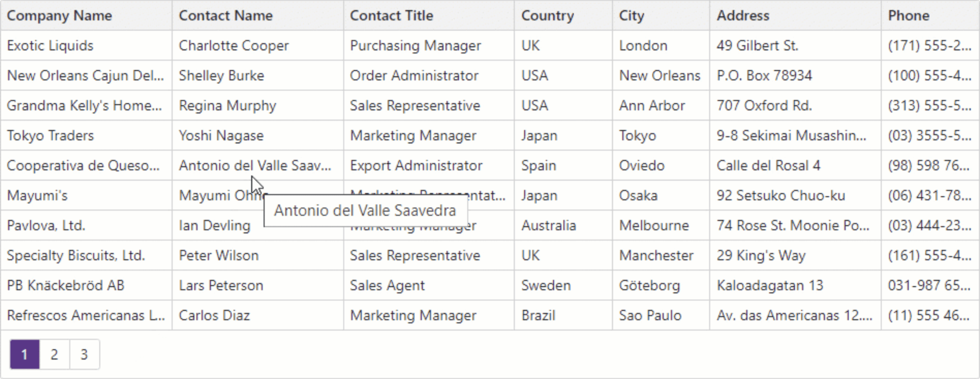980x379 pixels.
Task: Go to page 3 of the grid
Action: 84,354
